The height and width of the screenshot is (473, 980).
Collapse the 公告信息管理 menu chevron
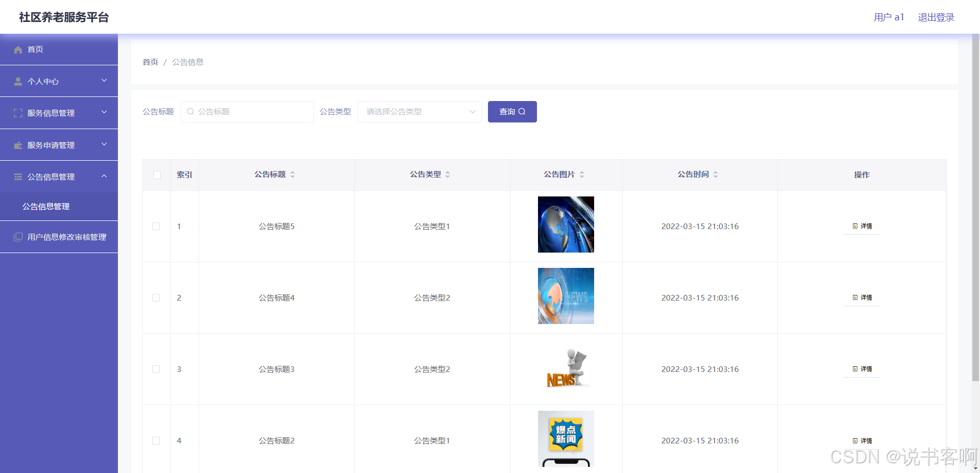coord(104,177)
